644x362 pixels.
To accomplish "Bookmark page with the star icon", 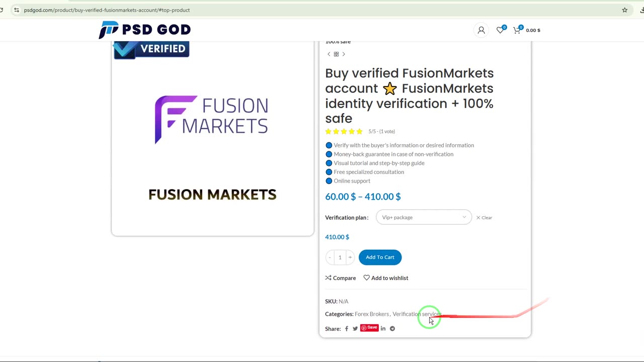I will click(x=624, y=10).
